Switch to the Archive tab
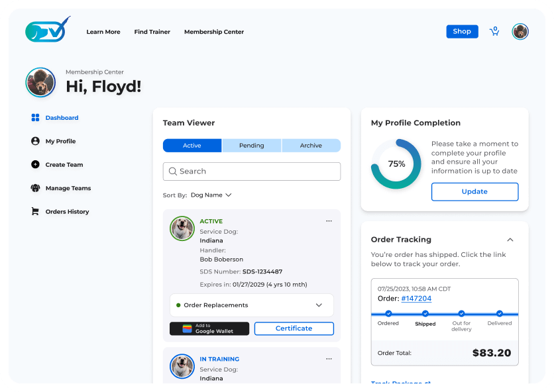 point(311,146)
